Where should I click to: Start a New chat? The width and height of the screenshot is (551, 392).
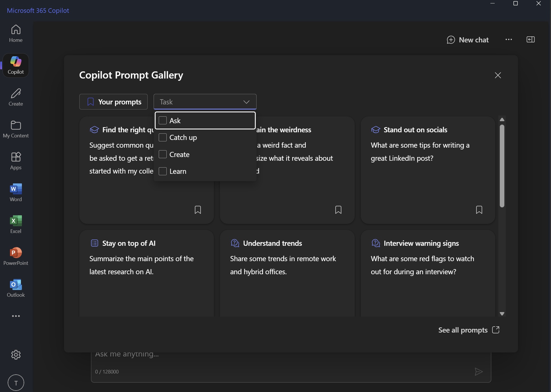467,40
